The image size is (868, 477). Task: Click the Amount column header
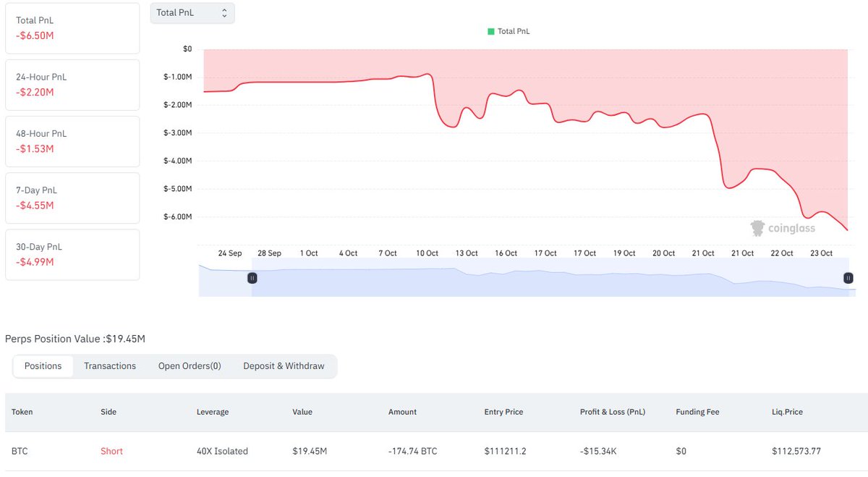coord(402,412)
